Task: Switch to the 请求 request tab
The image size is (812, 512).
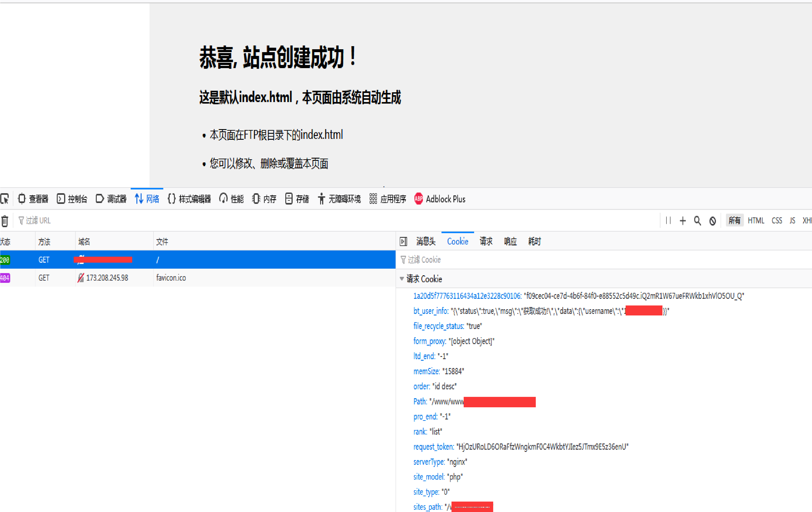Action: click(x=486, y=242)
